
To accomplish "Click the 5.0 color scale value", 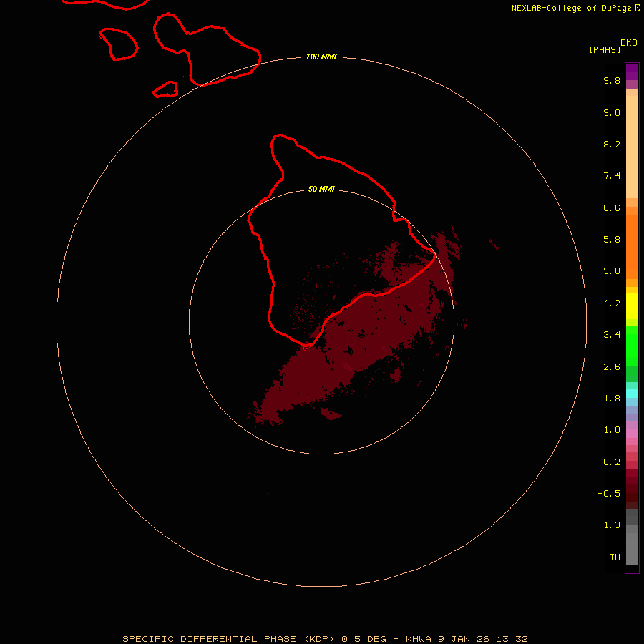I will 612,271.
